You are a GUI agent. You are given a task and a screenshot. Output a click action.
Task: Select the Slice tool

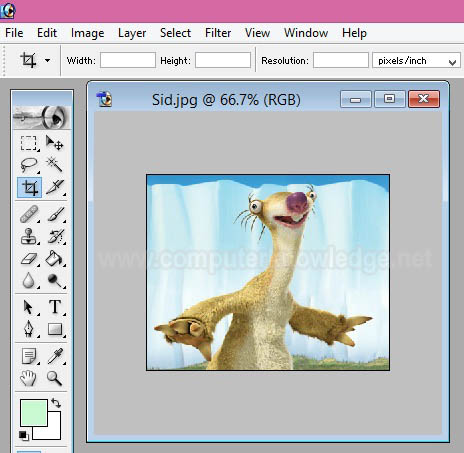(x=55, y=188)
